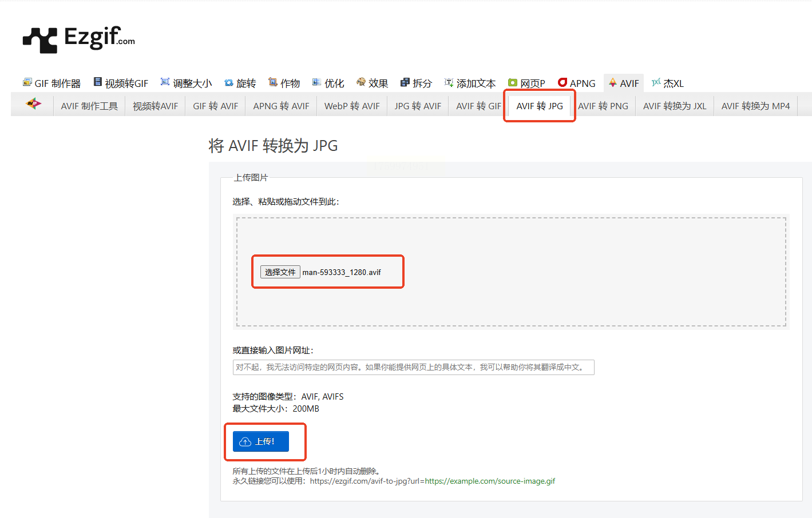Click the ezgif.com avif-to-jpg permanent link
This screenshot has height=518, width=812.
433,481
